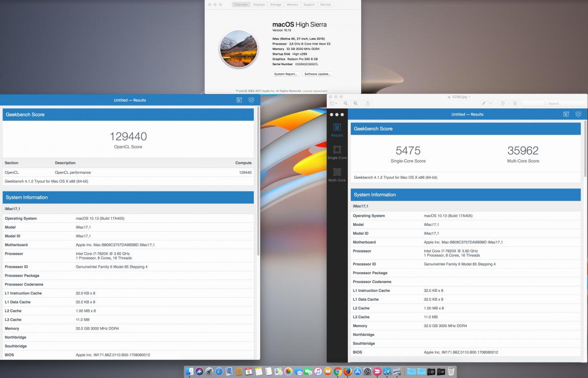The image size is (588, 378).
Task: Click Preview highlight pen tool
Action: click(x=484, y=103)
